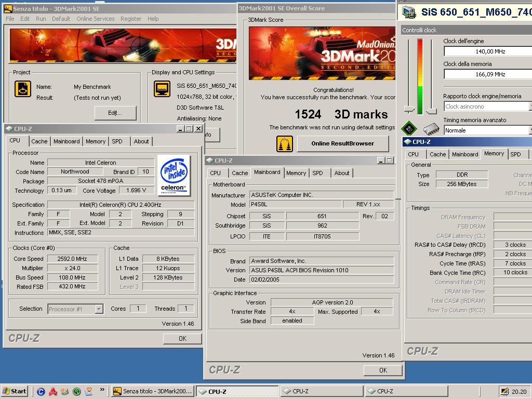Open the Default menu

(x=61, y=19)
